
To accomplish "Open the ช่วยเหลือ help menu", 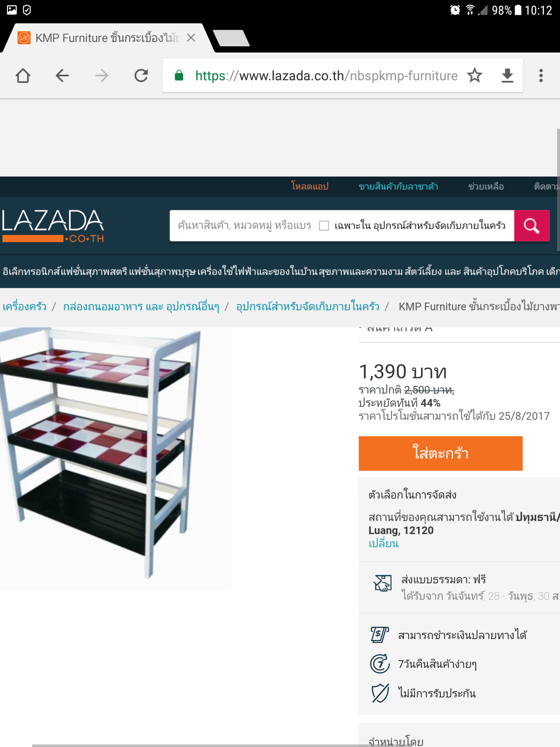I will pos(486,186).
